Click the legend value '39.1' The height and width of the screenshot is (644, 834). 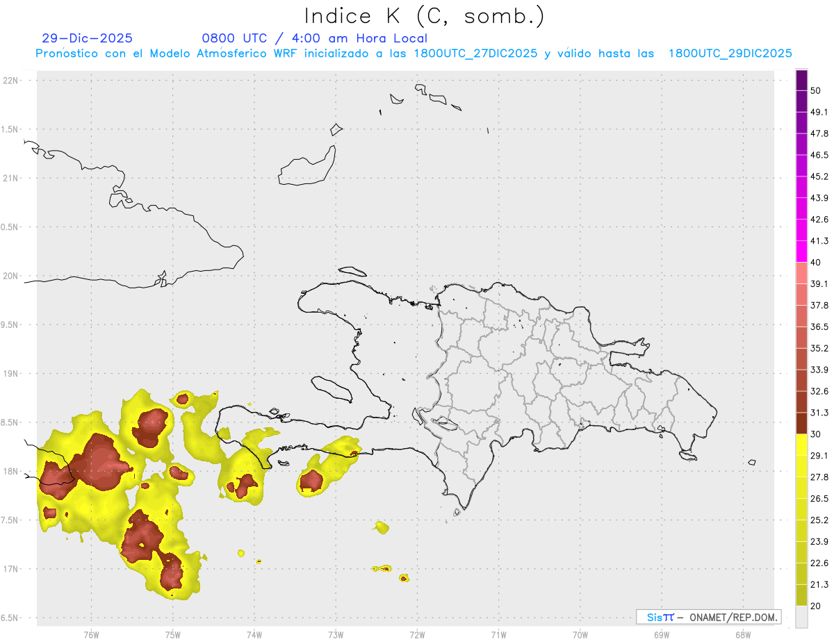(819, 283)
